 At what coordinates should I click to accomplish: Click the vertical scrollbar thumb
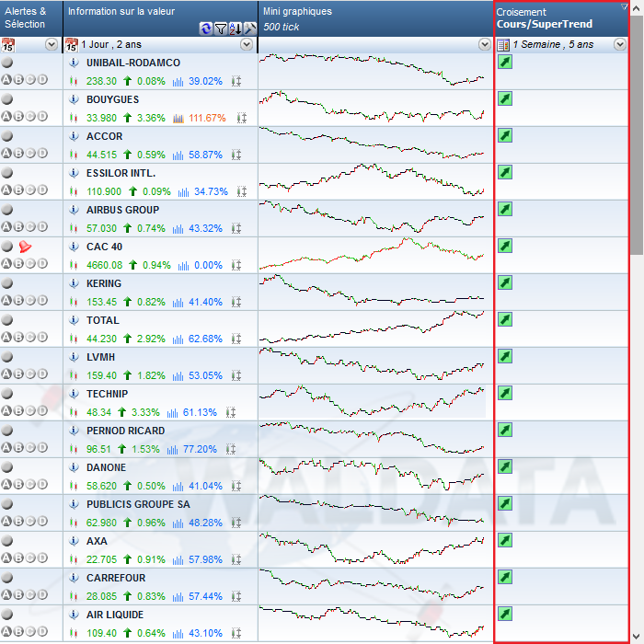(637, 135)
